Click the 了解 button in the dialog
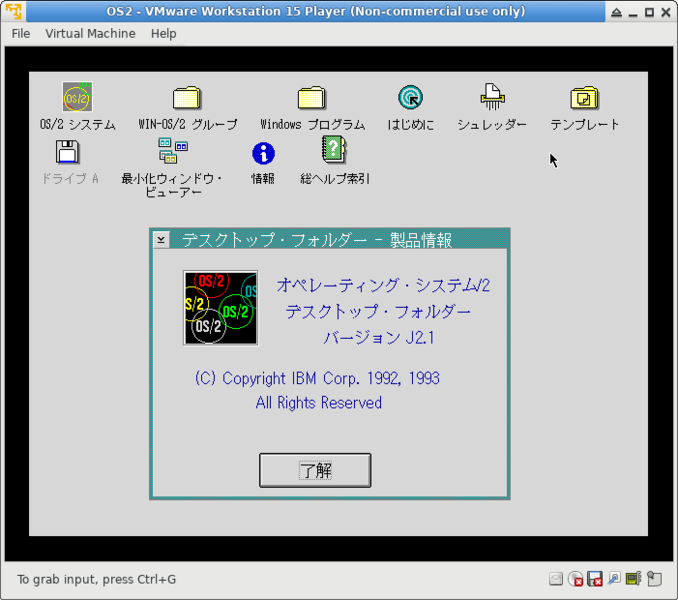 (x=315, y=470)
